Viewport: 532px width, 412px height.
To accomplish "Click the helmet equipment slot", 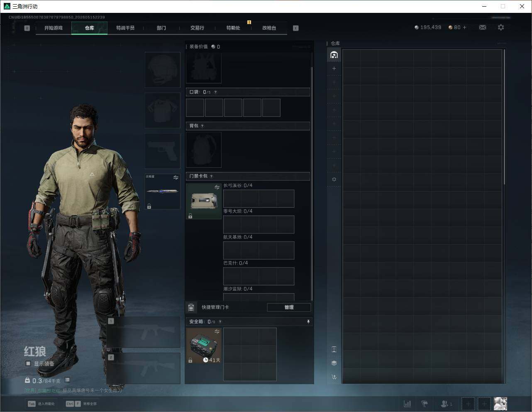I will pyautogui.click(x=162, y=70).
